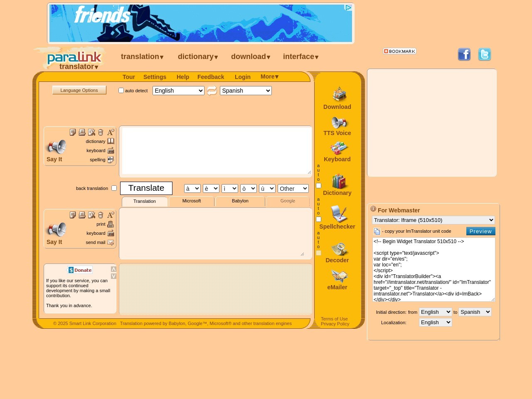Clear source text with the trash icon
Viewport: 532px width, 399px height.
pos(101,132)
